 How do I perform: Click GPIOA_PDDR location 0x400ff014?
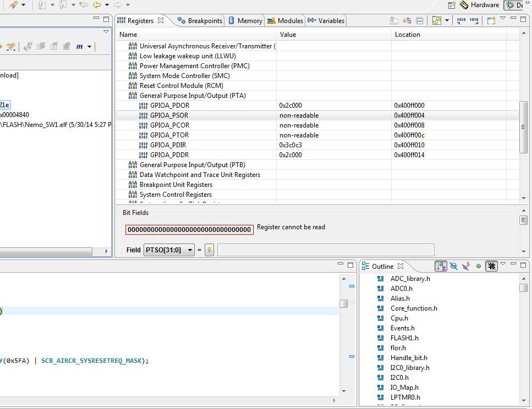(409, 155)
